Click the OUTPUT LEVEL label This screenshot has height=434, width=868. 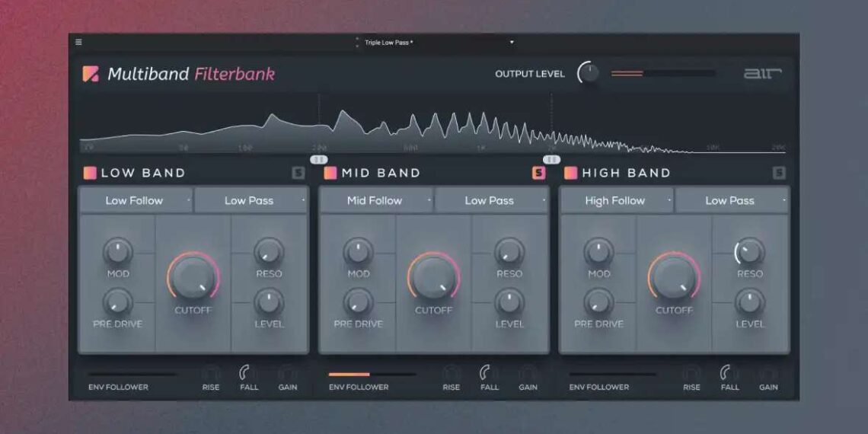[x=530, y=74]
